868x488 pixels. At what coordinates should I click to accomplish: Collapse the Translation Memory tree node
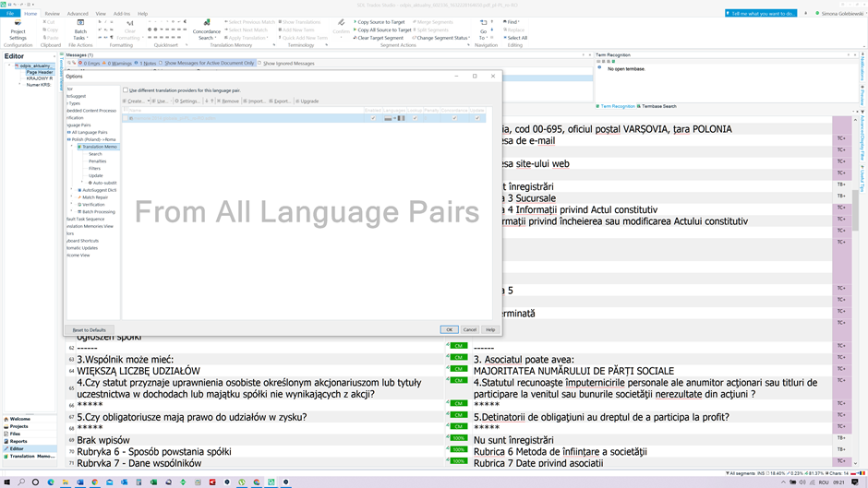coord(71,147)
